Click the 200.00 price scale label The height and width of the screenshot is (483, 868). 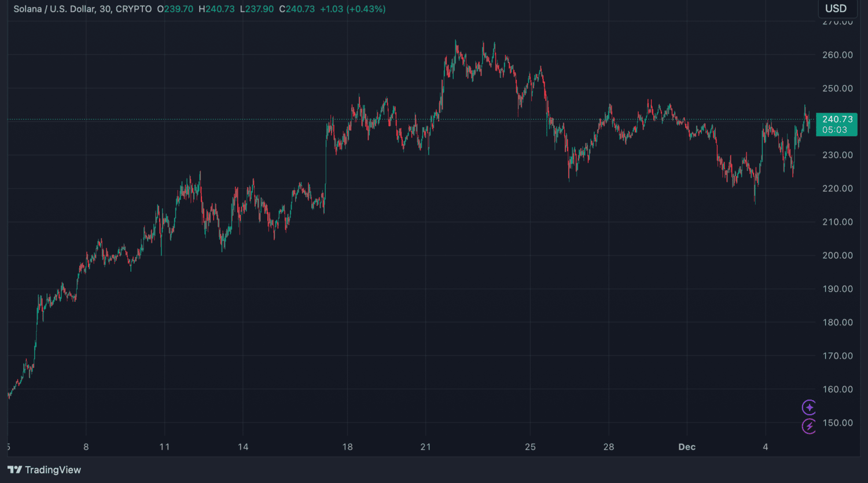pos(837,255)
